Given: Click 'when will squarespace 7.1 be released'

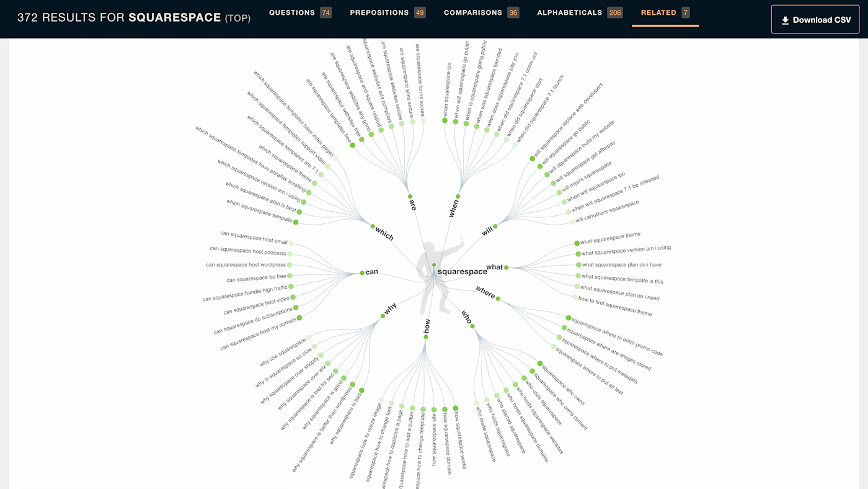Looking at the screenshot, I should click(615, 193).
